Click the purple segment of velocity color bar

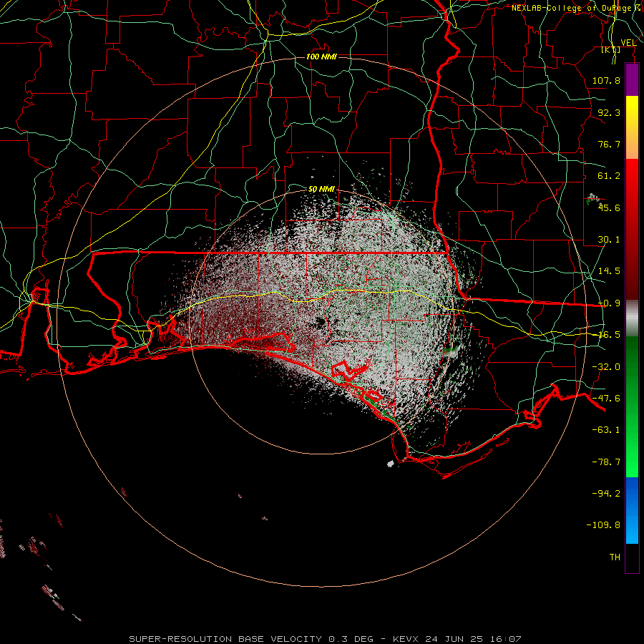point(632,79)
